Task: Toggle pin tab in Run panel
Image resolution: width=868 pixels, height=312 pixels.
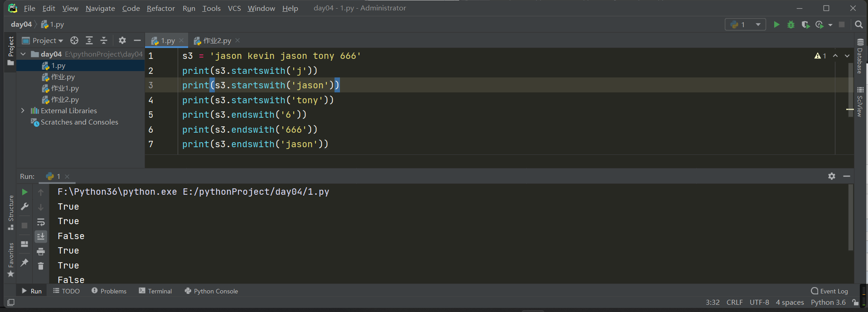Action: pos(25,263)
